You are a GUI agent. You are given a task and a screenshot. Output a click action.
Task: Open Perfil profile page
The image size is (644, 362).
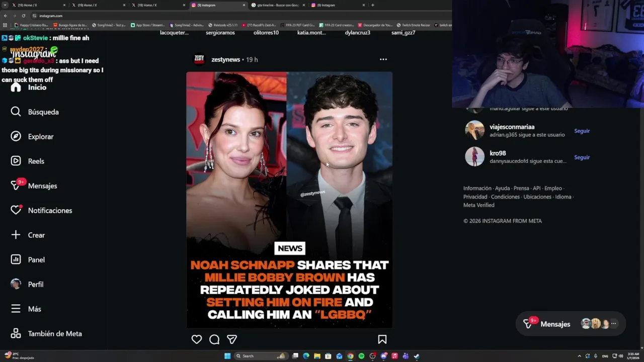[27, 284]
